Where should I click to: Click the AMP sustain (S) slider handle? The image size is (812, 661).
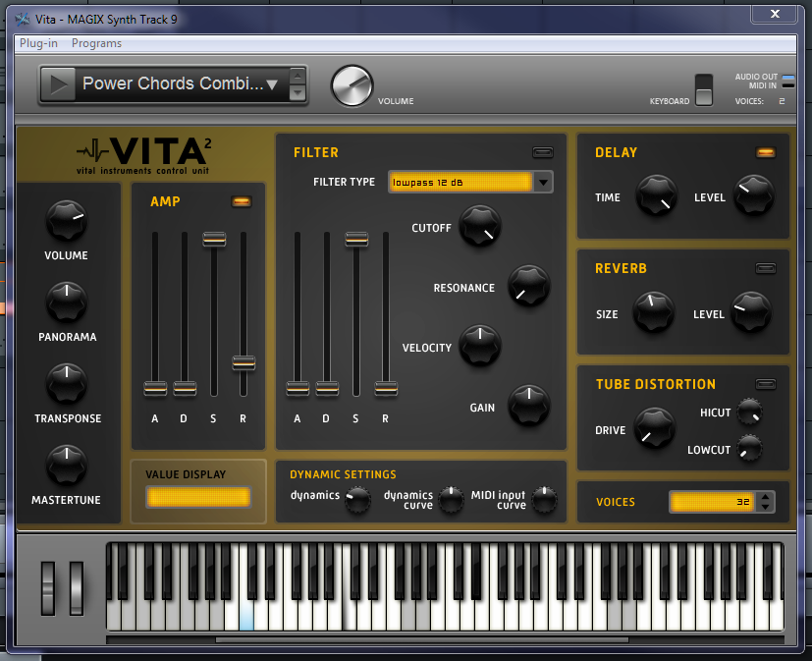pyautogui.click(x=214, y=240)
